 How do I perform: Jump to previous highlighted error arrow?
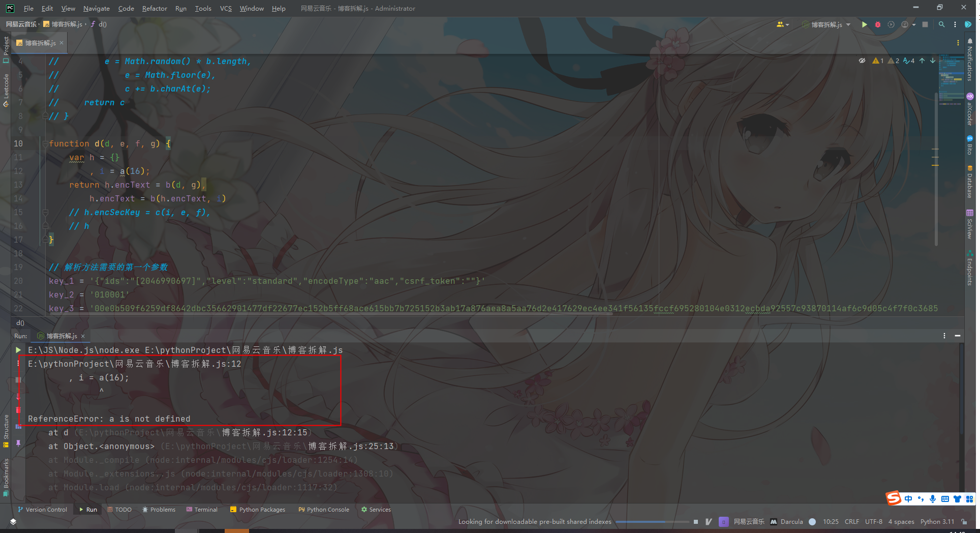(x=922, y=61)
